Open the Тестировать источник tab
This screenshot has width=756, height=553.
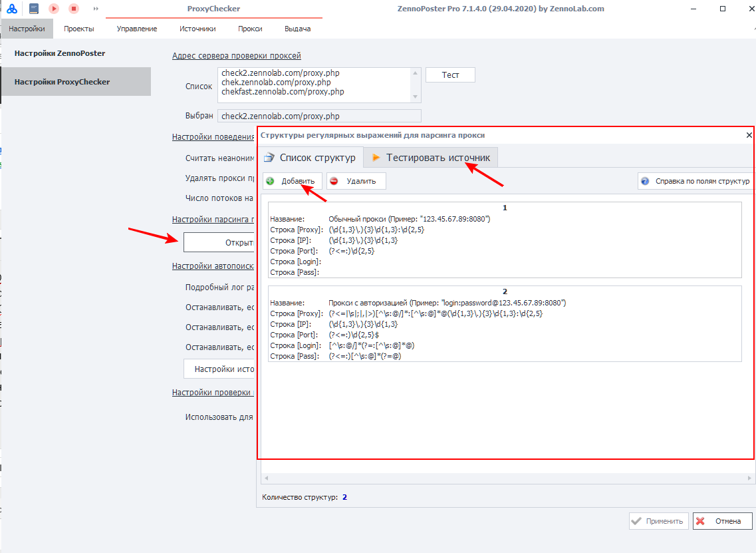pos(431,157)
